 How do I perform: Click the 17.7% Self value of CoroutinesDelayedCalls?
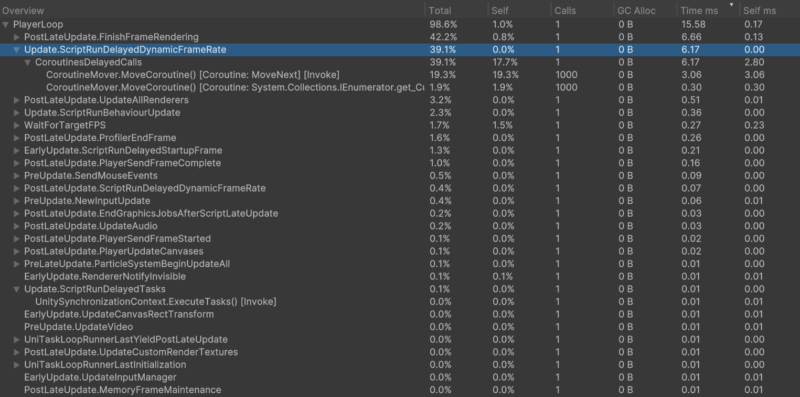(x=505, y=62)
